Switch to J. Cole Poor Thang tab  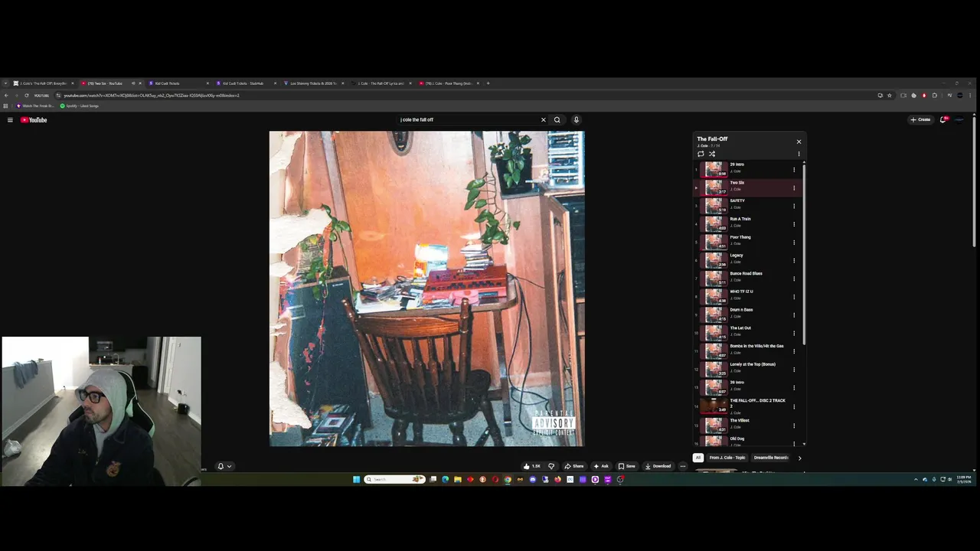click(x=448, y=83)
